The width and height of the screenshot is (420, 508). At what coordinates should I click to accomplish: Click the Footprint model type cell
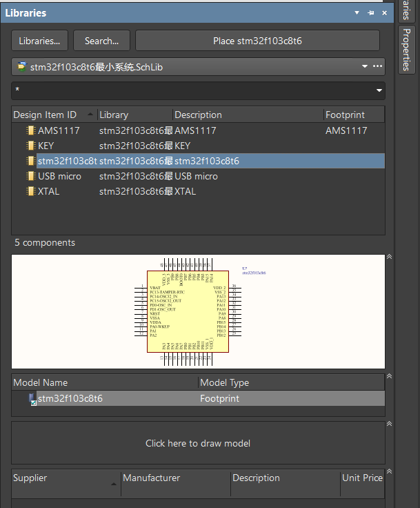(219, 398)
